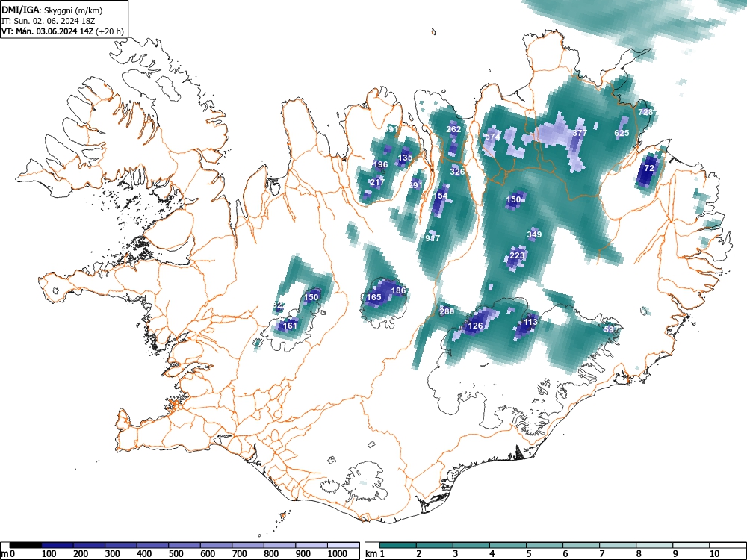Click the 161 visibility value on the map
This screenshot has width=747, height=560.
[x=290, y=326]
